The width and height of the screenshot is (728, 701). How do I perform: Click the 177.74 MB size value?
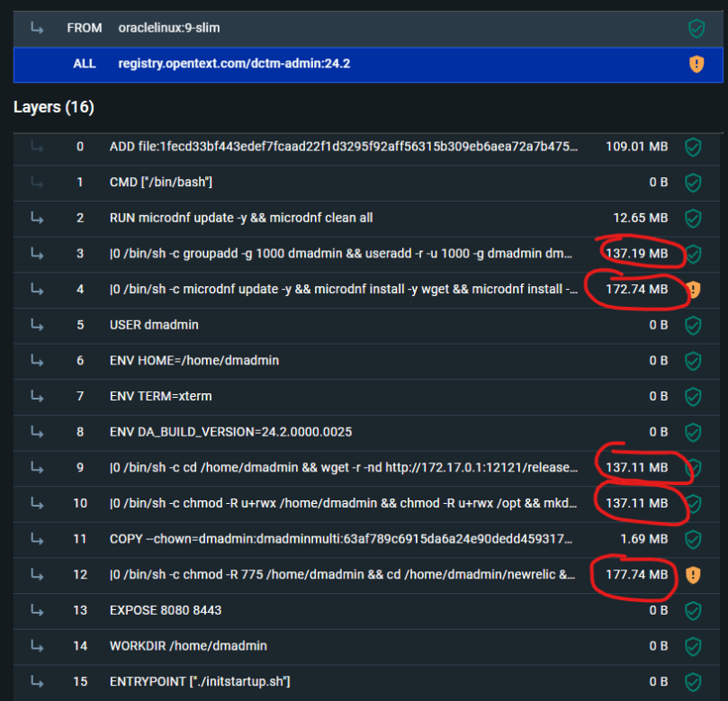pyautogui.click(x=636, y=575)
